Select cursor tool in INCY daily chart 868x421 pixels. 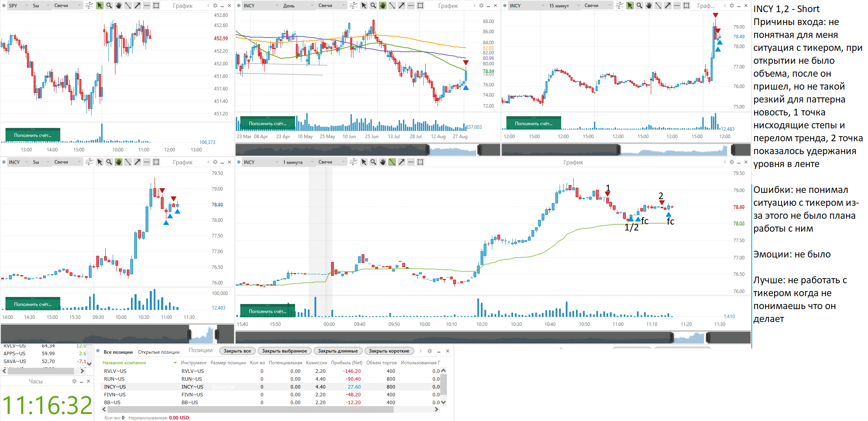(x=364, y=5)
